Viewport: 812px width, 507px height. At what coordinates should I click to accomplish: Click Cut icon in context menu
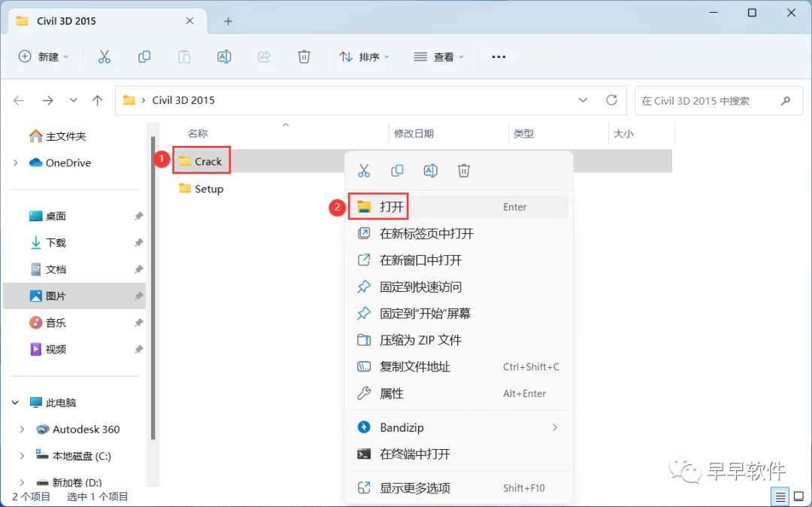click(364, 171)
